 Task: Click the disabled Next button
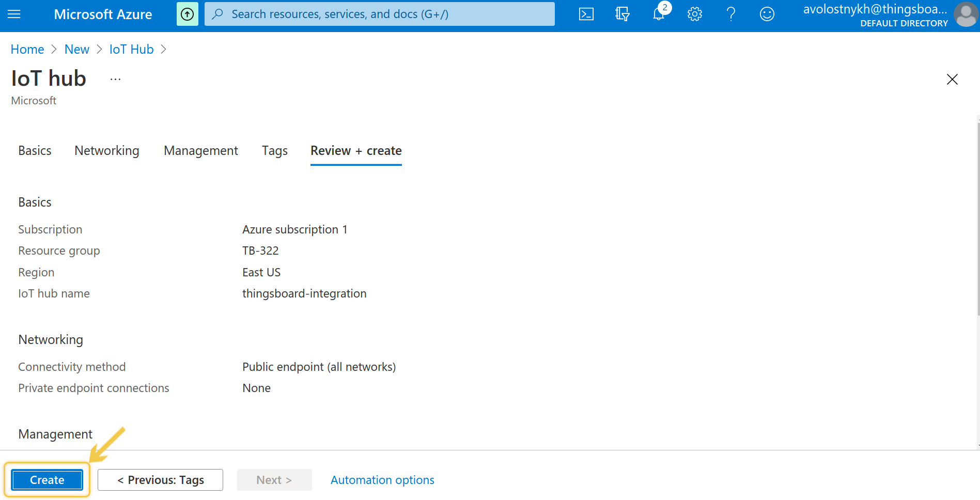tap(274, 480)
